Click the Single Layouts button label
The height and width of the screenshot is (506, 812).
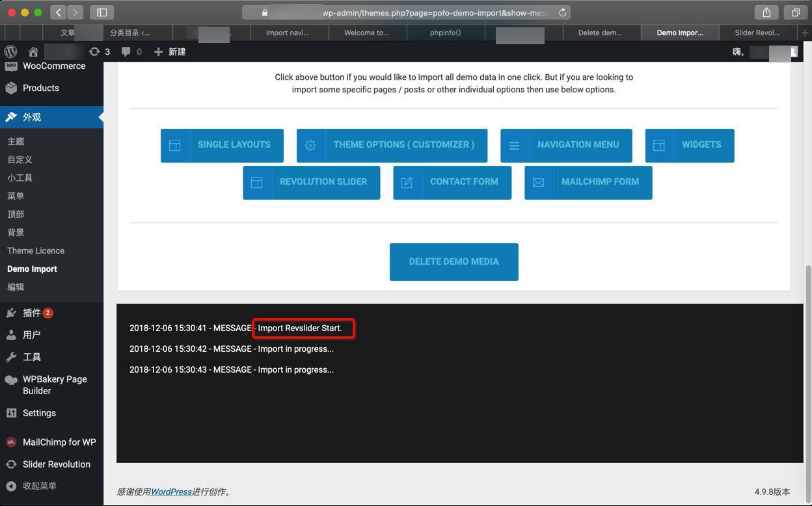tap(234, 144)
